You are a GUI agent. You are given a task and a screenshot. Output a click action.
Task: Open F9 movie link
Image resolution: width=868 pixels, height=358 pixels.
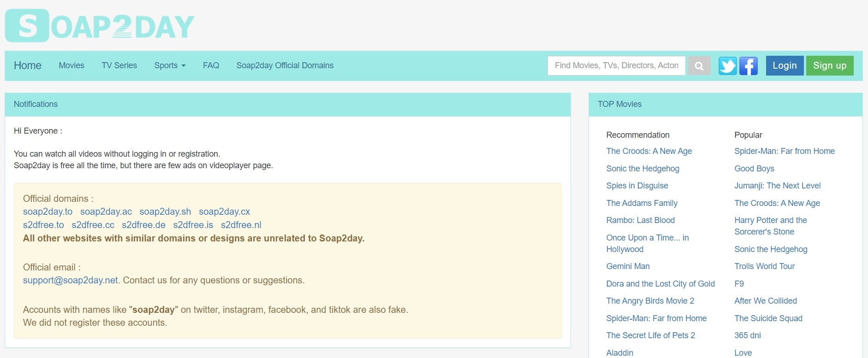tap(739, 284)
